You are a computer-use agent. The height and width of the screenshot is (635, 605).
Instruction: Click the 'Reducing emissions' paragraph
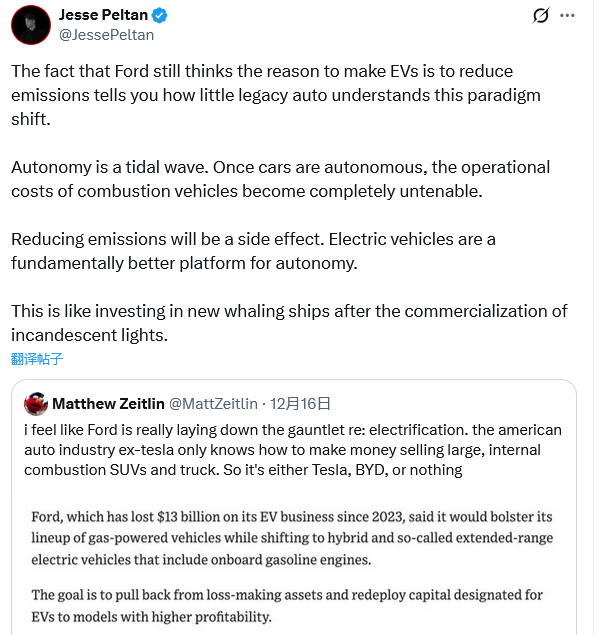point(253,250)
